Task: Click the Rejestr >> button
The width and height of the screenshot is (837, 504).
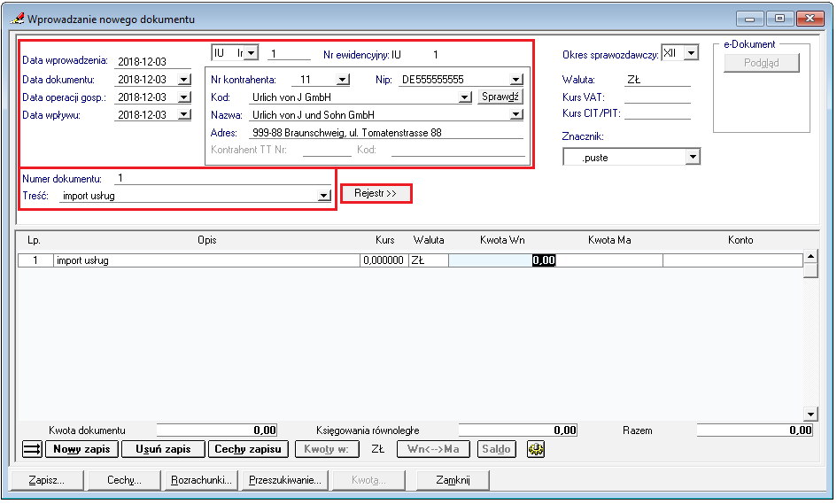Action: coord(376,193)
